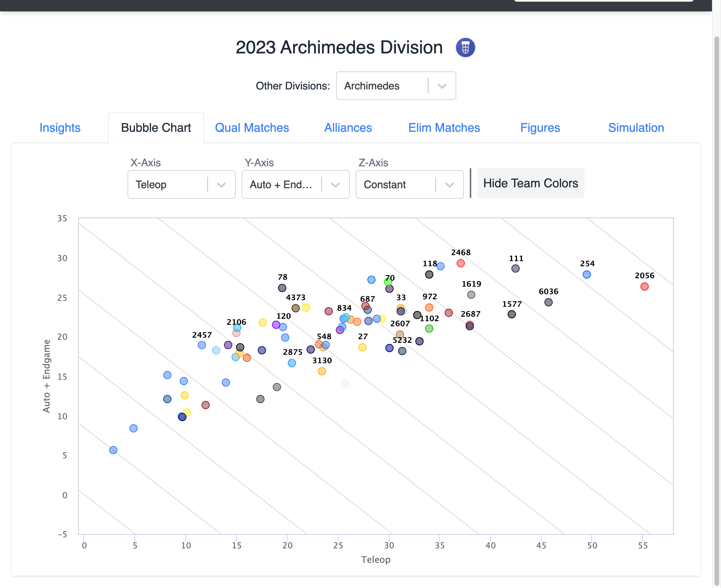Select the bubble for team 254

click(587, 274)
